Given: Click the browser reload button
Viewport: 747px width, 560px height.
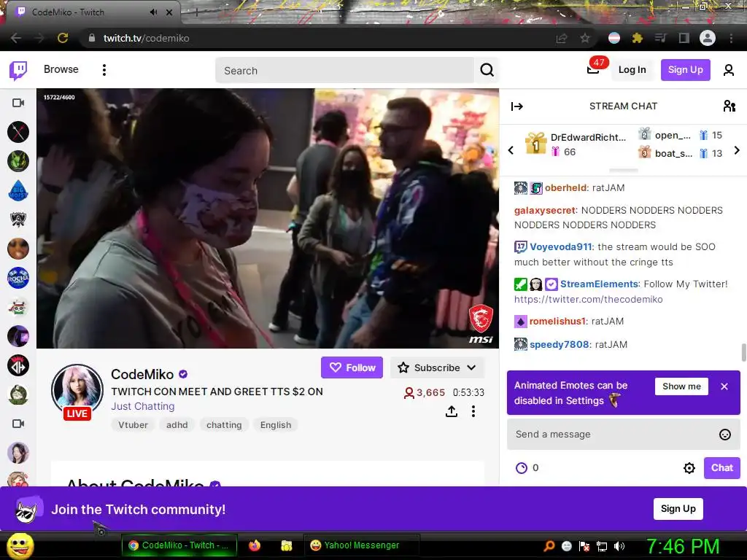Looking at the screenshot, I should 63,38.
